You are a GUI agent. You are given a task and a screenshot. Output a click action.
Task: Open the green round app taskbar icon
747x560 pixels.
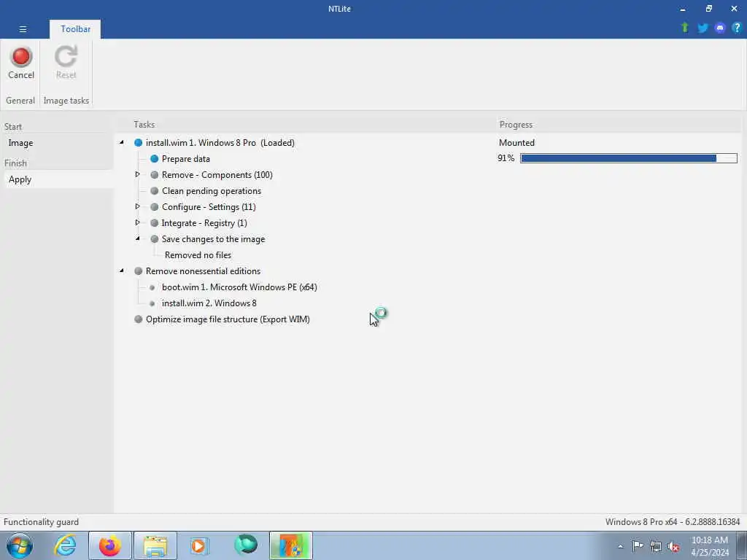coord(246,545)
